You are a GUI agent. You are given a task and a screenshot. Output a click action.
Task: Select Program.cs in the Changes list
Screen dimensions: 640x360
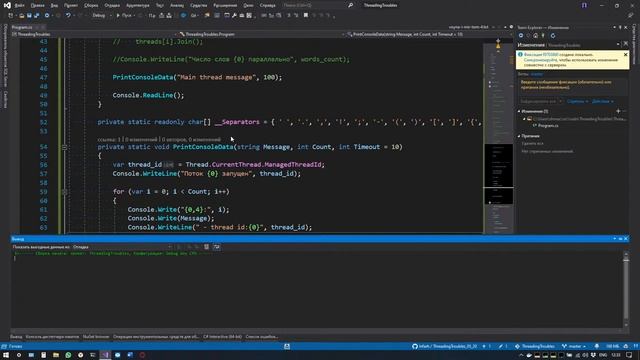click(x=548, y=126)
